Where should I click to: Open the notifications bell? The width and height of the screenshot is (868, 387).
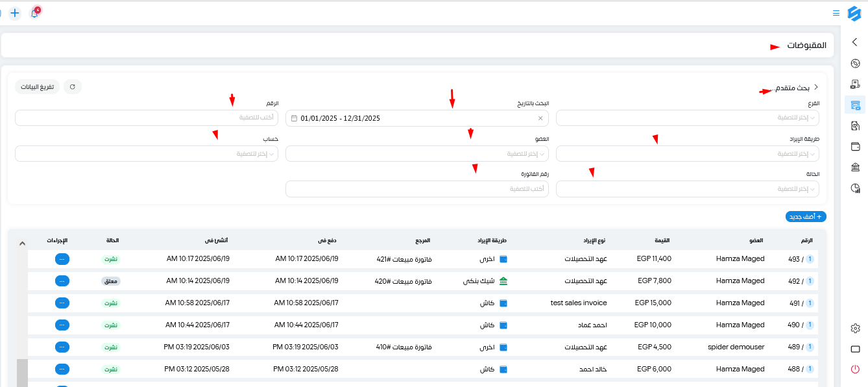[34, 13]
